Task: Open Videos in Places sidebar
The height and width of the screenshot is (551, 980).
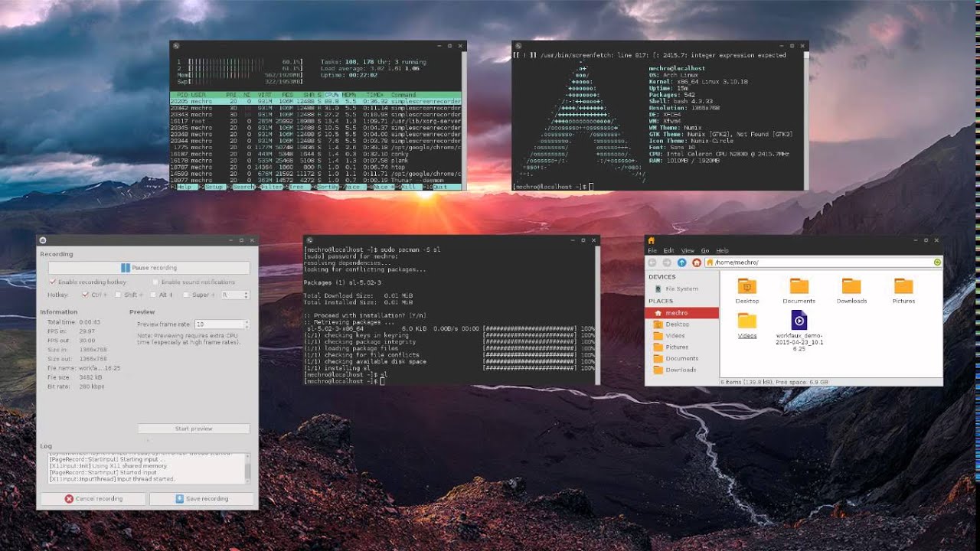Action: pyautogui.click(x=681, y=336)
